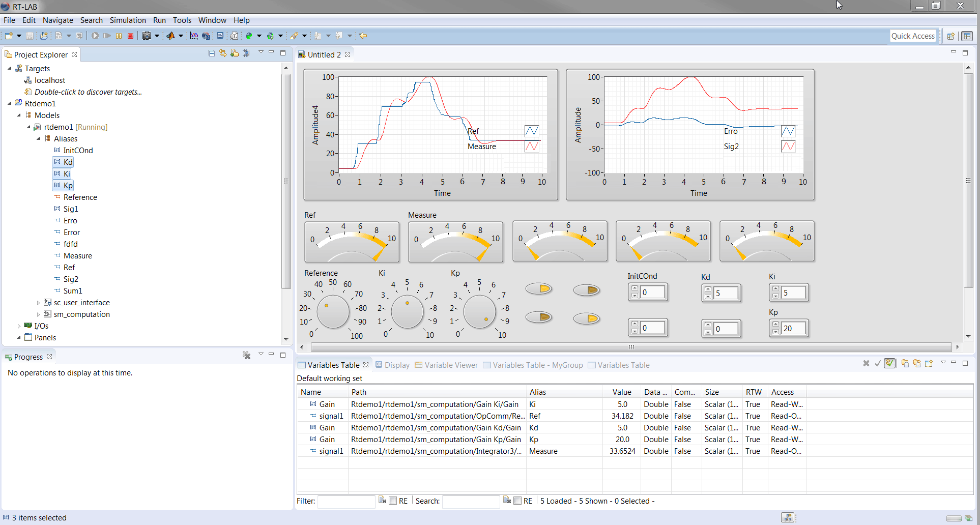Open the Simulation menu
980x525 pixels.
pyautogui.click(x=128, y=20)
